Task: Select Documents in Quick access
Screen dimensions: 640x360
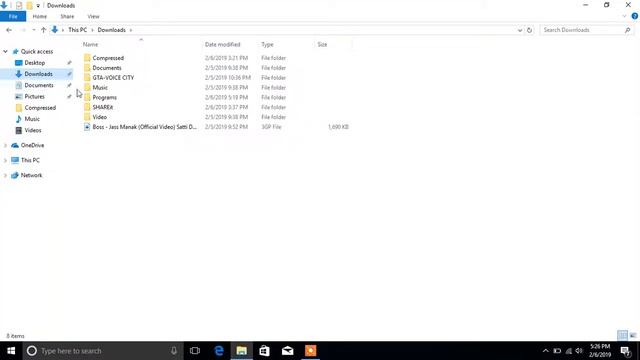Action: coord(38,85)
